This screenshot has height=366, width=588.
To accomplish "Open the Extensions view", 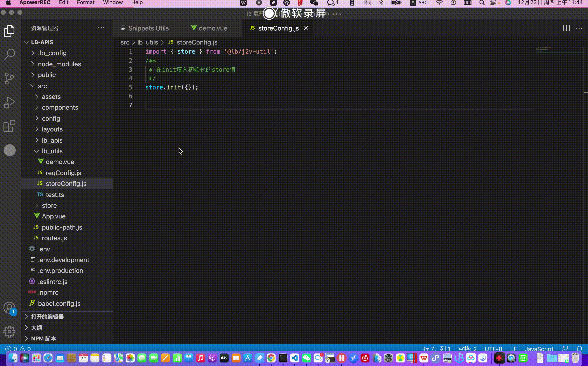I will coord(9,126).
